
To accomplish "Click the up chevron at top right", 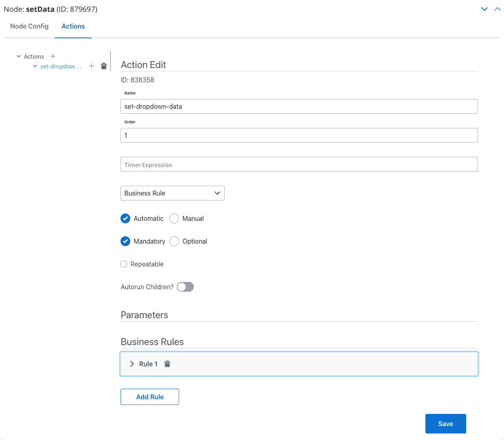I will coord(497,9).
